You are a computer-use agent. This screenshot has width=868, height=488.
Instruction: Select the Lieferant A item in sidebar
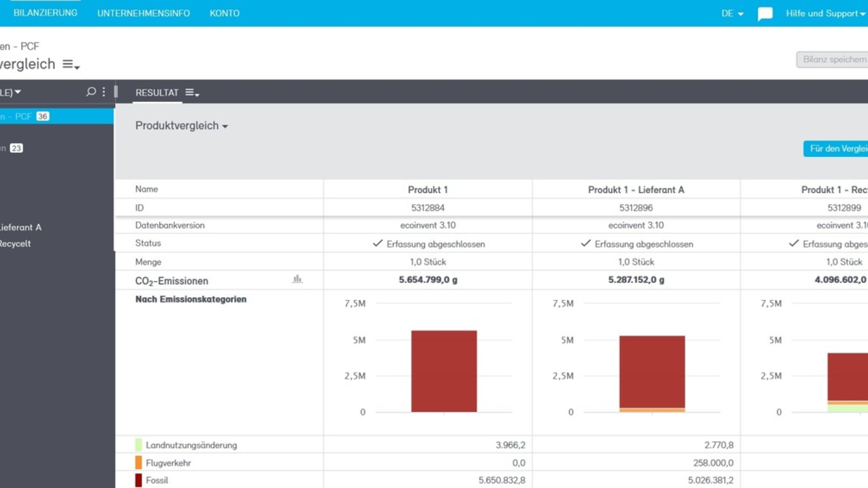pyautogui.click(x=20, y=227)
